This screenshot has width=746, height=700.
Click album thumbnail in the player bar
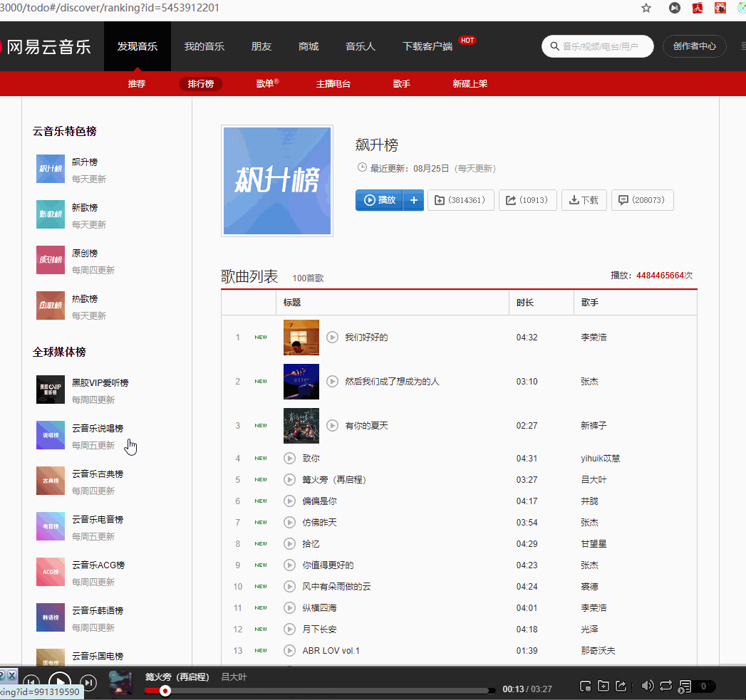click(120, 683)
